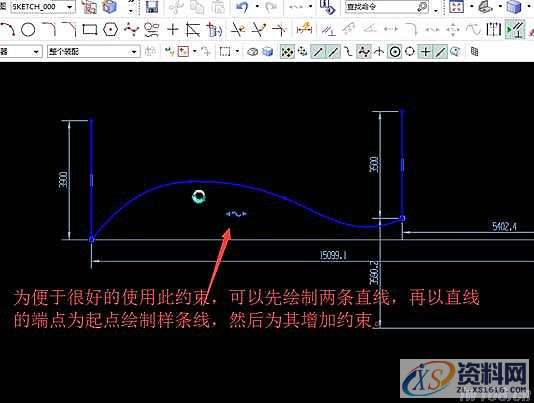Click the search magnifier in command finder
The image size is (534, 403).
422,7
